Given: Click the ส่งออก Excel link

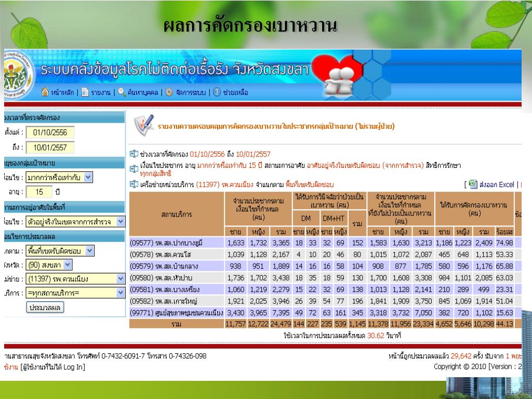Looking at the screenshot, I should pos(497,184).
